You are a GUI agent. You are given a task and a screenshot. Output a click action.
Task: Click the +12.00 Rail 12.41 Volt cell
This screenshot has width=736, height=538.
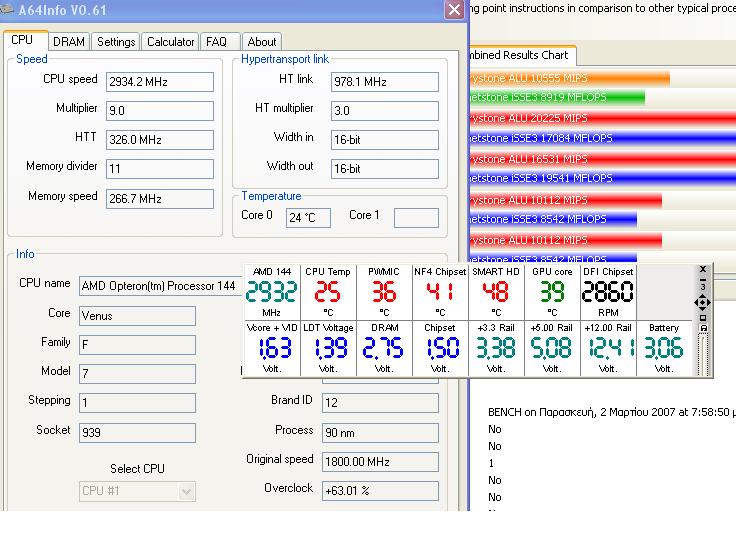[608, 348]
